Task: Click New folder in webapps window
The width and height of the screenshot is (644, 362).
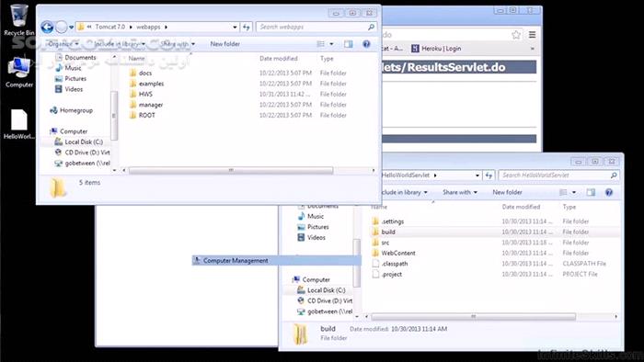Action: point(224,44)
